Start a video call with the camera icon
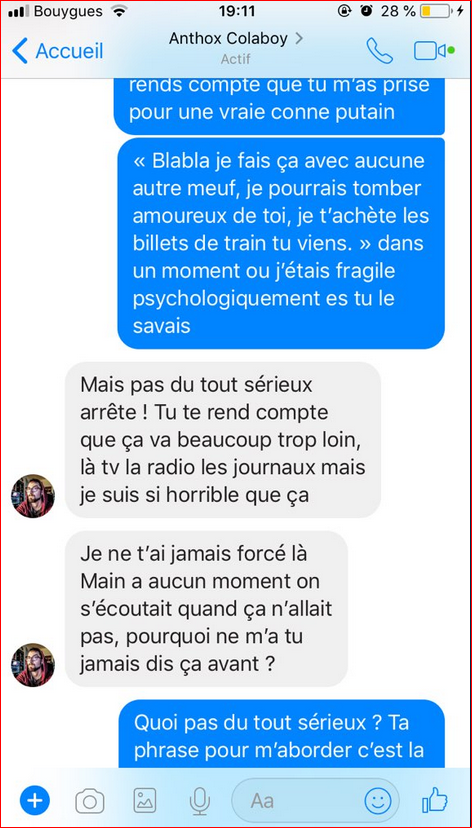Screen dimensions: 472x828 434,51
